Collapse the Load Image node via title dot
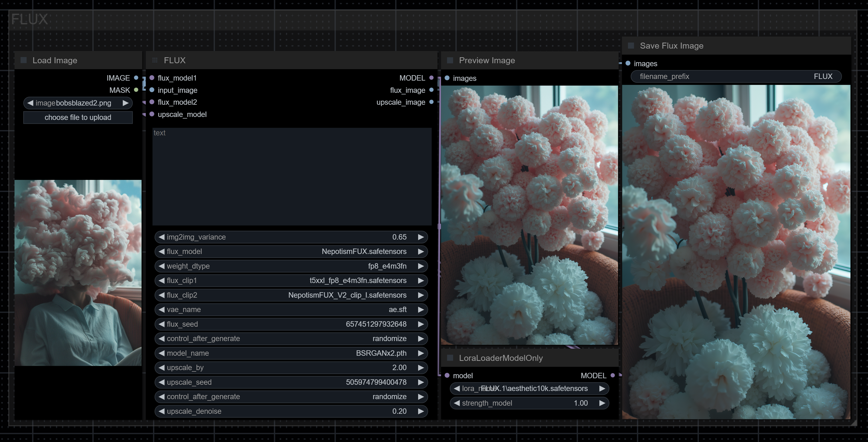 (24, 60)
